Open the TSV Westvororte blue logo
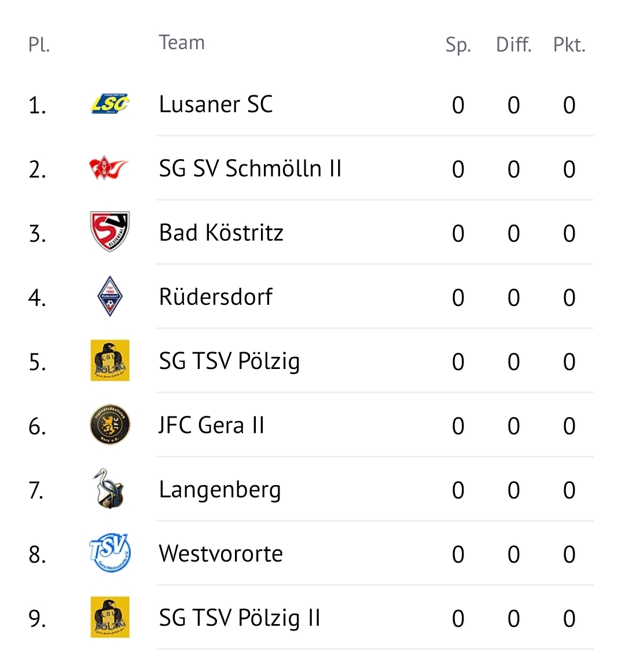Screen dimensions: 625x672 pos(110,553)
